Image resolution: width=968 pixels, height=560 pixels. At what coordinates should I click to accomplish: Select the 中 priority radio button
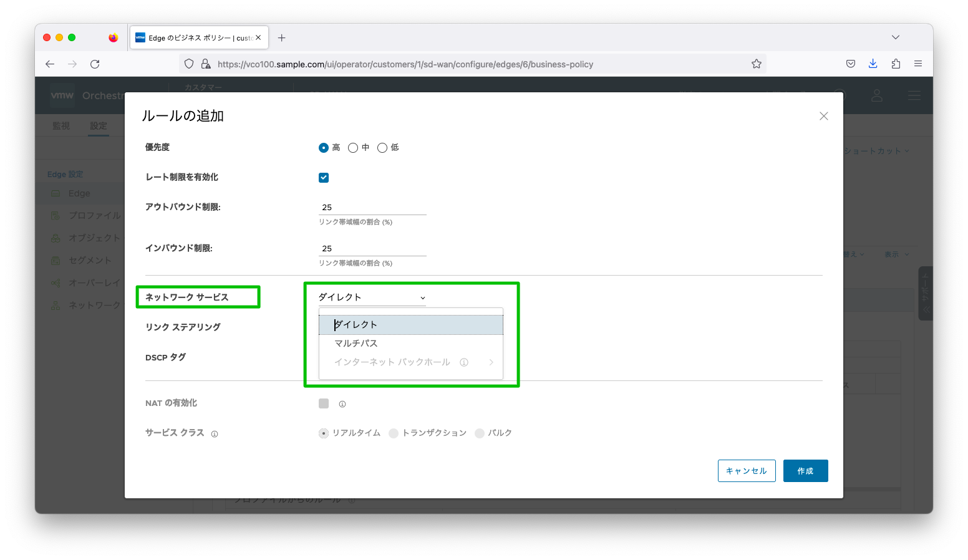353,148
